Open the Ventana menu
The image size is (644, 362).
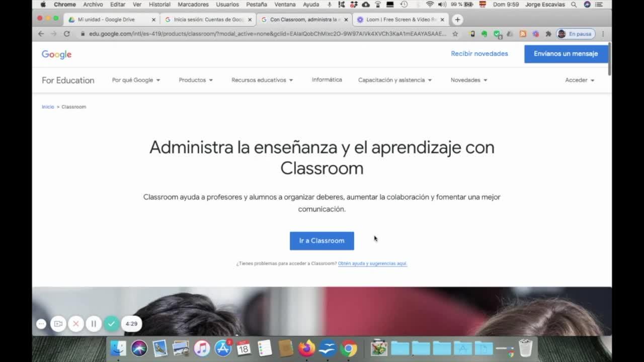285,5
